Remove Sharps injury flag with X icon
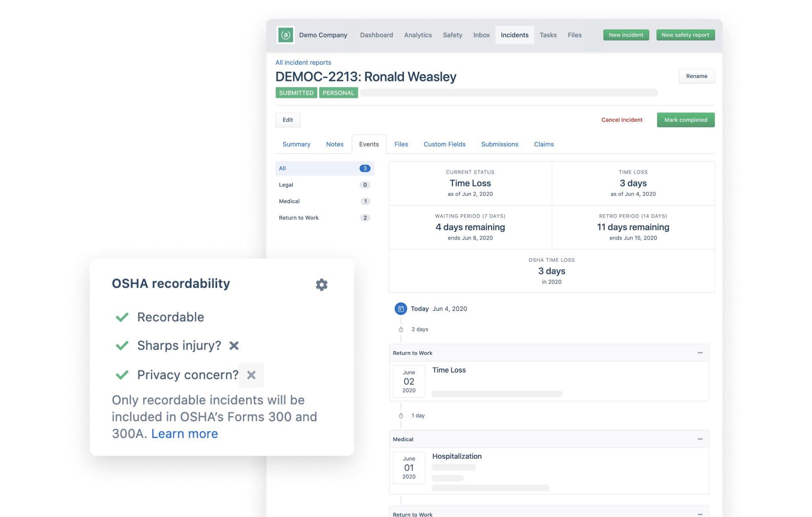812x517 pixels. coord(234,346)
